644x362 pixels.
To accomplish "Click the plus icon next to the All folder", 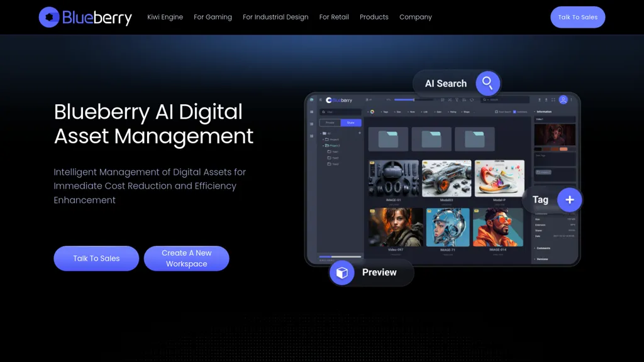I will tap(360, 133).
